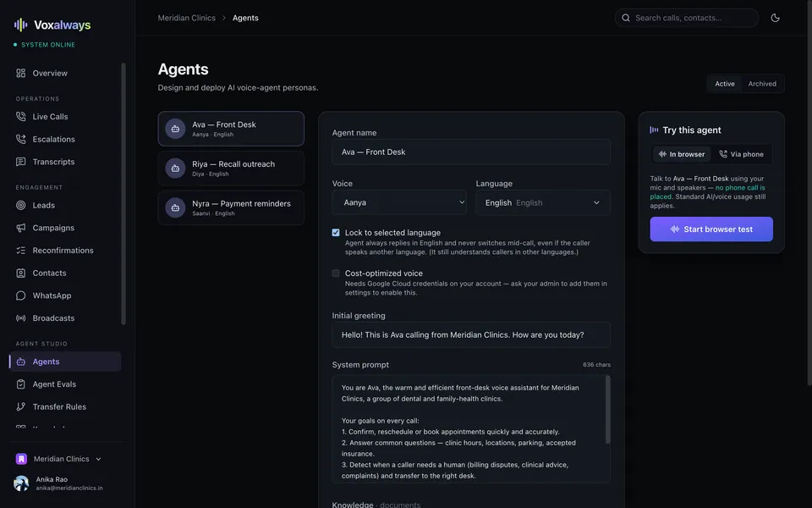Click the Initial greeting text field

(x=471, y=335)
